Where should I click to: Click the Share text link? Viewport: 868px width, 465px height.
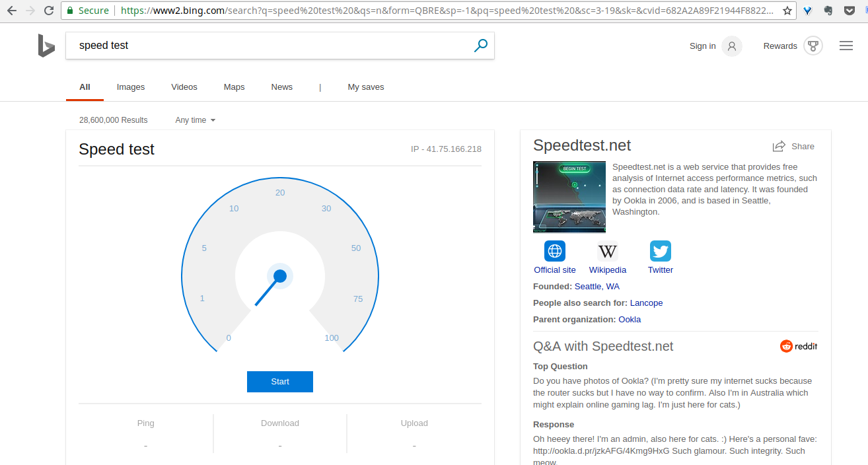tap(803, 147)
